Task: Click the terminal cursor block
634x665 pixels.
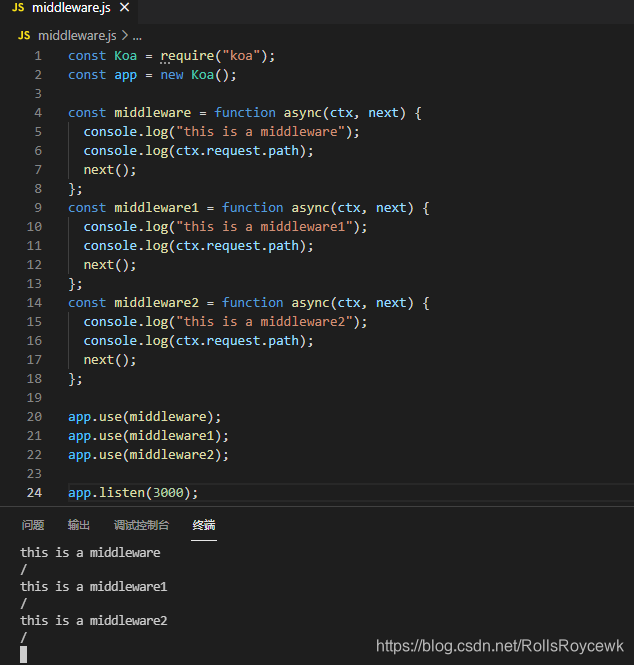Action: 24,654
